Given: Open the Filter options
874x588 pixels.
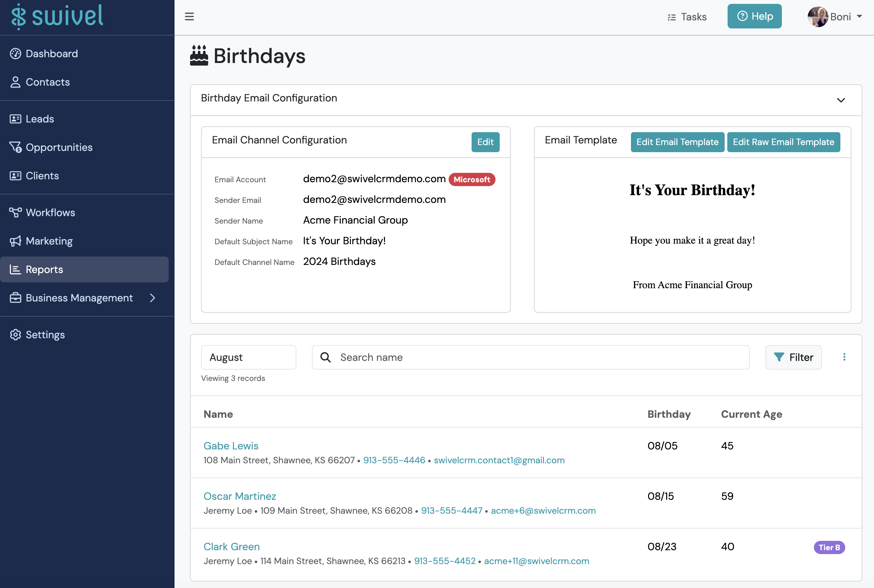Looking at the screenshot, I should [x=793, y=357].
